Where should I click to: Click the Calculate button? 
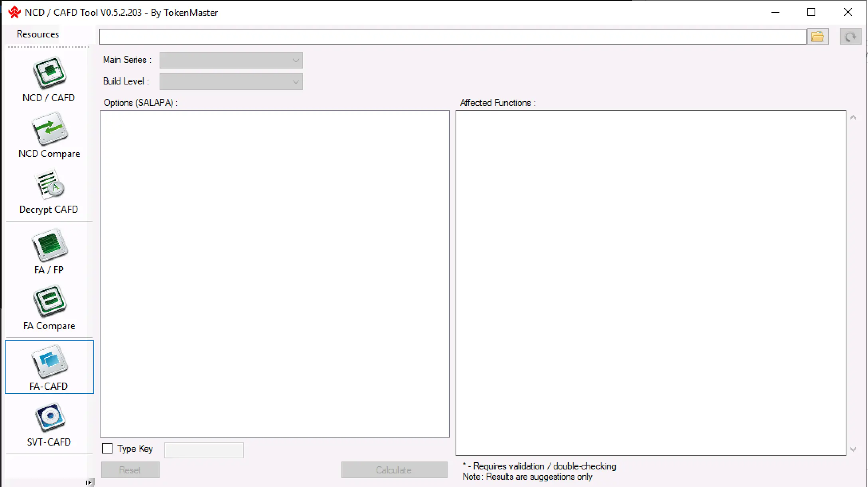(394, 470)
